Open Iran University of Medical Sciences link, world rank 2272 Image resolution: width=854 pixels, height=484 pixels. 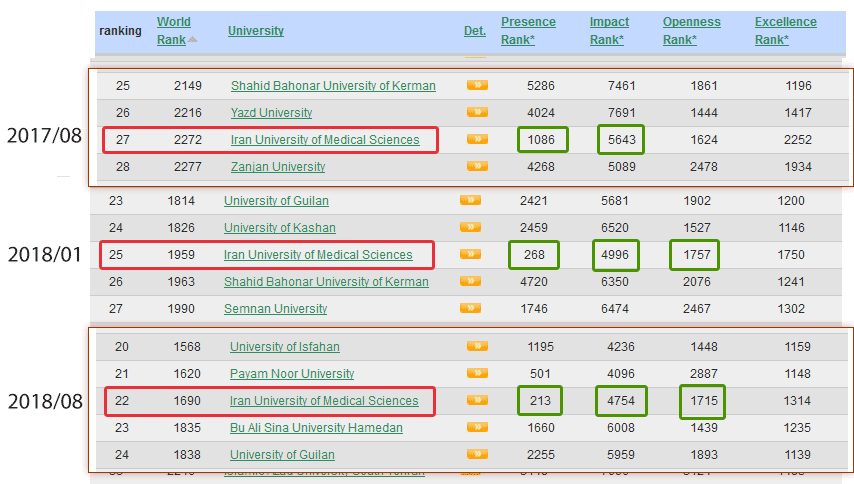(325, 140)
